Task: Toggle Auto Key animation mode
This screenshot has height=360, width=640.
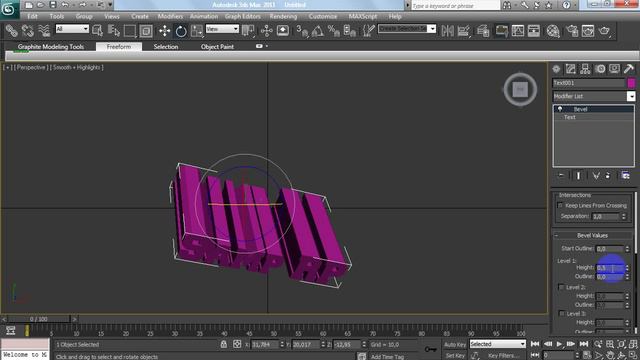Action: point(455,344)
